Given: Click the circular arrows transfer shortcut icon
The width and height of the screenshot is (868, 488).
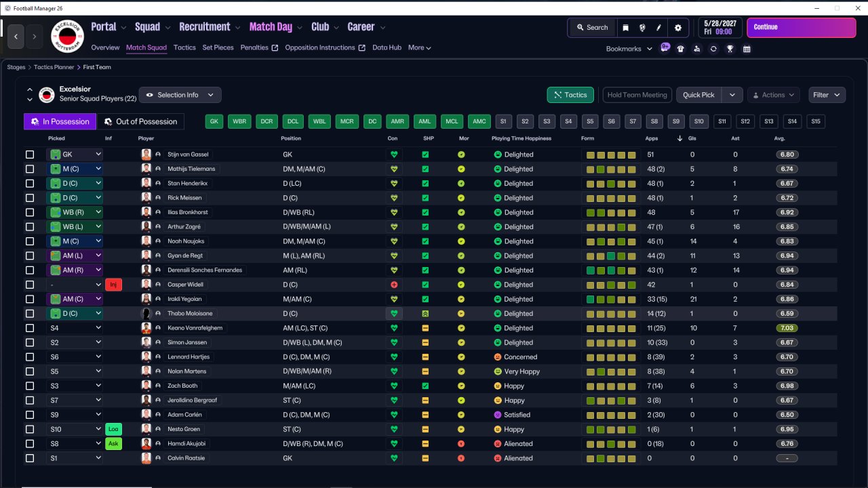Looking at the screenshot, I should pyautogui.click(x=713, y=49).
